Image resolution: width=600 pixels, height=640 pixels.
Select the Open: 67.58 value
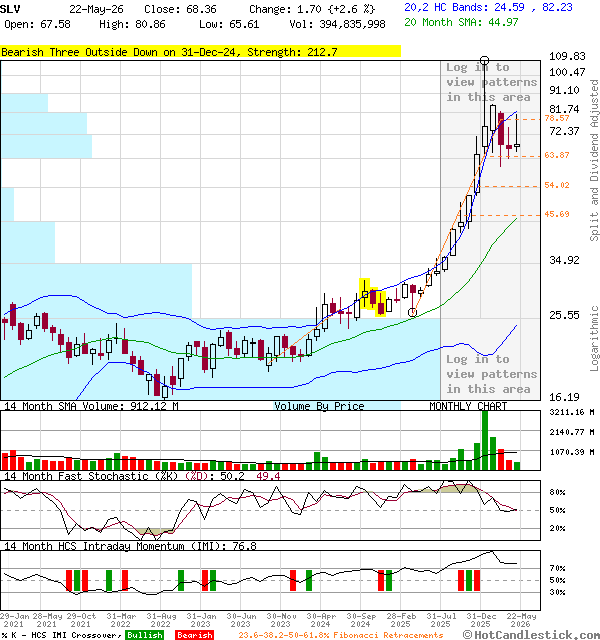tap(37, 24)
